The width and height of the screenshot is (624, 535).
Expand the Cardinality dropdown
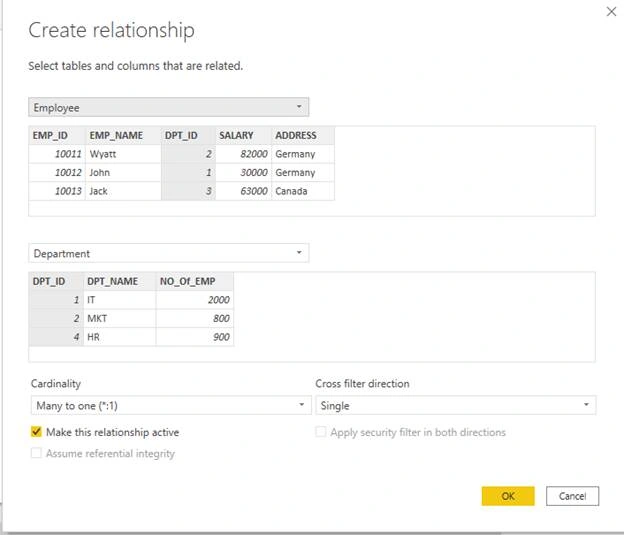tap(171, 405)
